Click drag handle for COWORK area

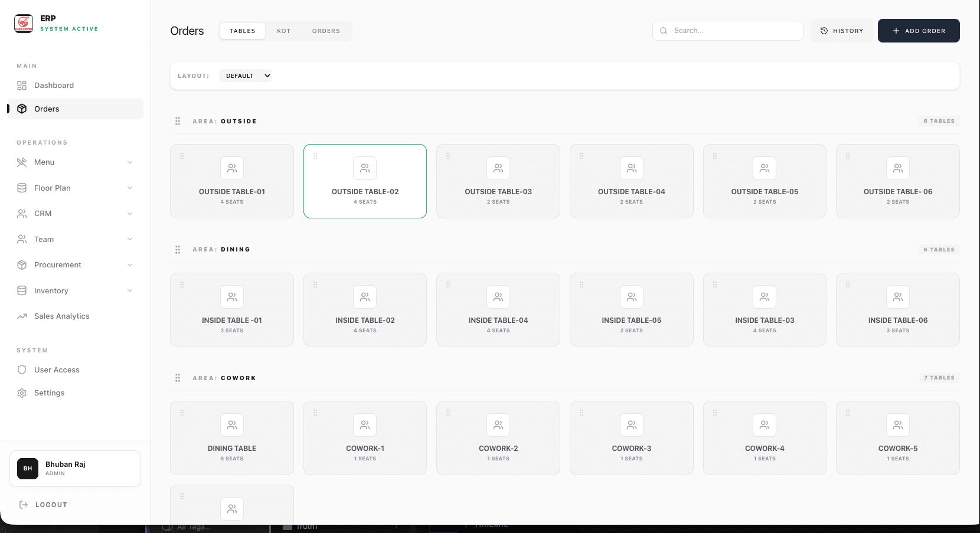178,378
